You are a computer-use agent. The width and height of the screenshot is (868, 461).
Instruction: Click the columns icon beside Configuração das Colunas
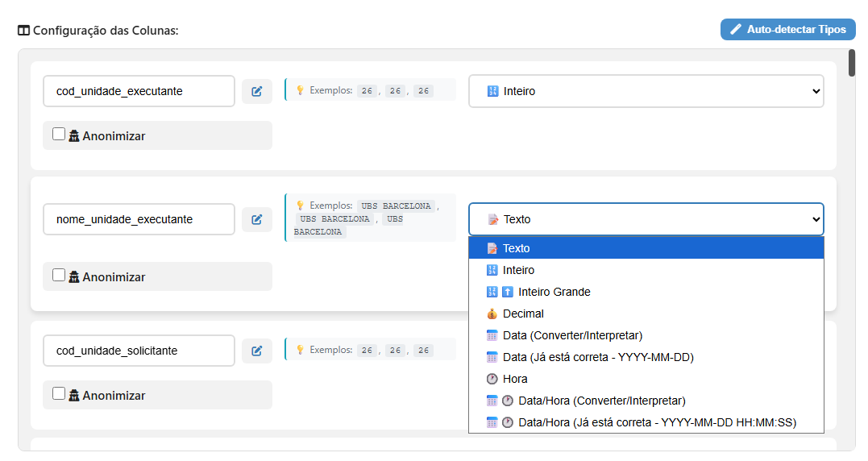(23, 31)
